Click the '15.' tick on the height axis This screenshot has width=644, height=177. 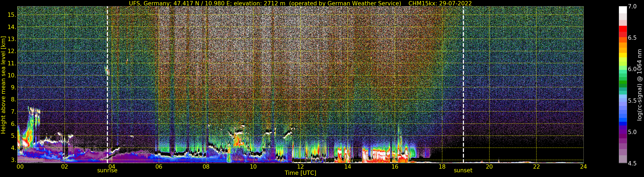pos(12,15)
